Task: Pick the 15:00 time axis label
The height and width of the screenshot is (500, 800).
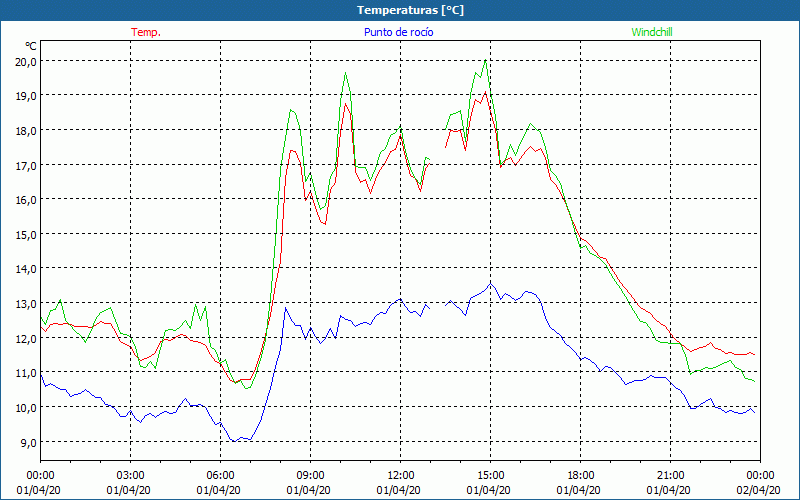Action: [x=491, y=475]
